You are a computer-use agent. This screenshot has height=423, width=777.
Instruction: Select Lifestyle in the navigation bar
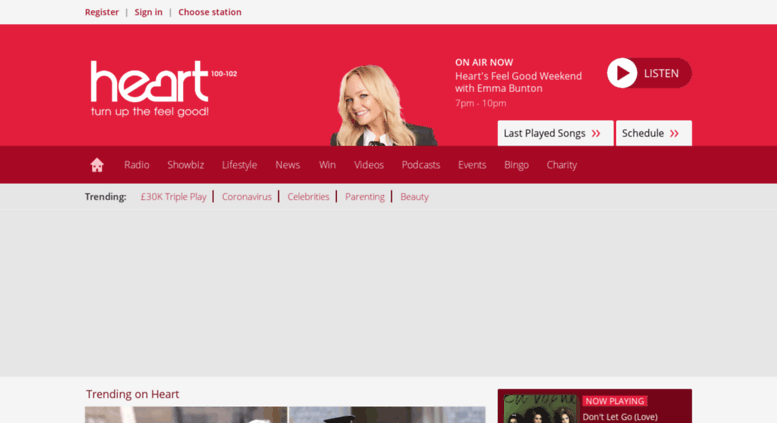coord(239,165)
